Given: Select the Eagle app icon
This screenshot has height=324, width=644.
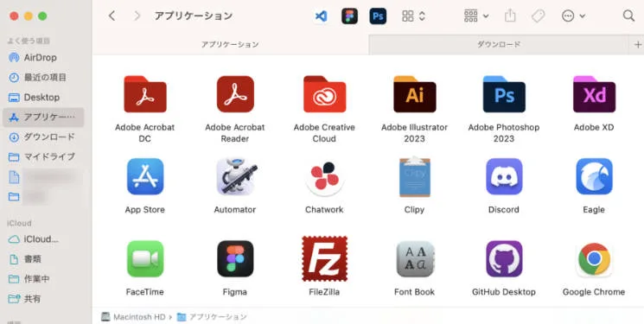Looking at the screenshot, I should [594, 176].
